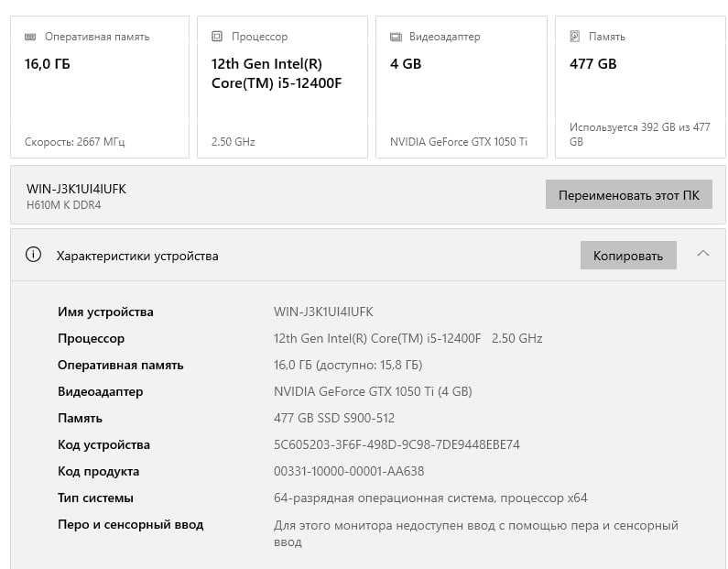Screen dimensions: 728x569
Task: Click the processor icon in CPU card
Action: 217,38
